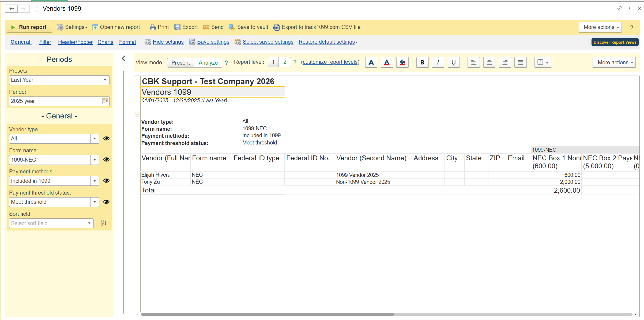Open the Form name dropdown
Screen dimensions: 644x320
click(95, 160)
